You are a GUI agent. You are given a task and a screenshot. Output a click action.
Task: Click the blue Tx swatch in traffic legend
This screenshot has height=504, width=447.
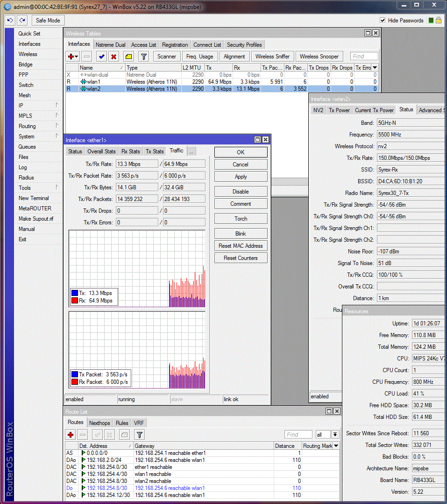coord(75,293)
